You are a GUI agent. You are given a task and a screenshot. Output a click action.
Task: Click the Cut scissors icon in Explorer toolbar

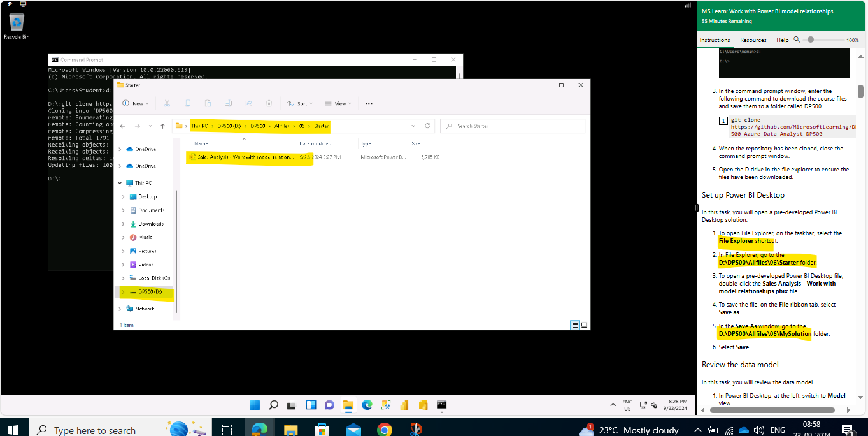click(167, 103)
